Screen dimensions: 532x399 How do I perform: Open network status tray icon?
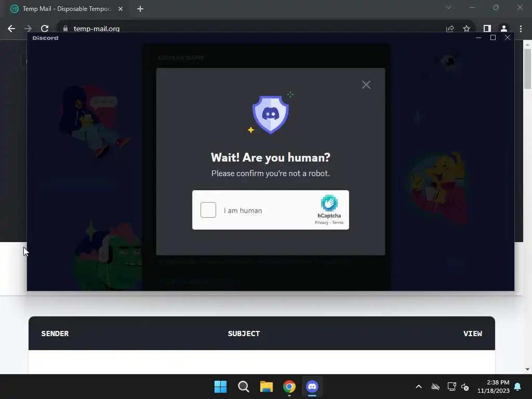[x=451, y=387]
